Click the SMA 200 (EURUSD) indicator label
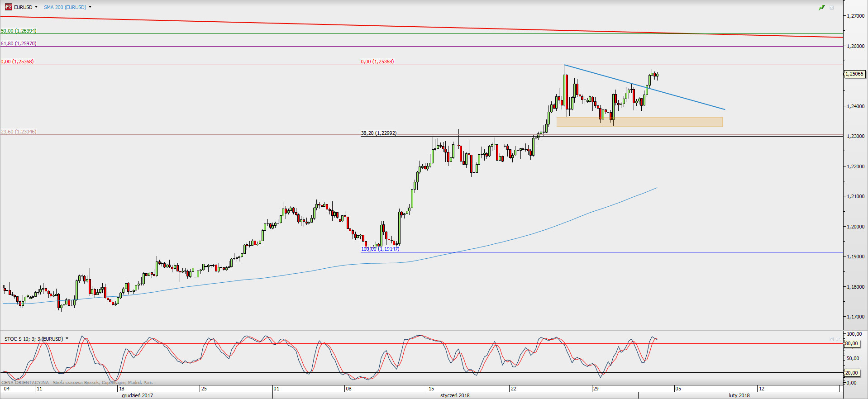Viewport: 868px width, 399px height. (65, 7)
